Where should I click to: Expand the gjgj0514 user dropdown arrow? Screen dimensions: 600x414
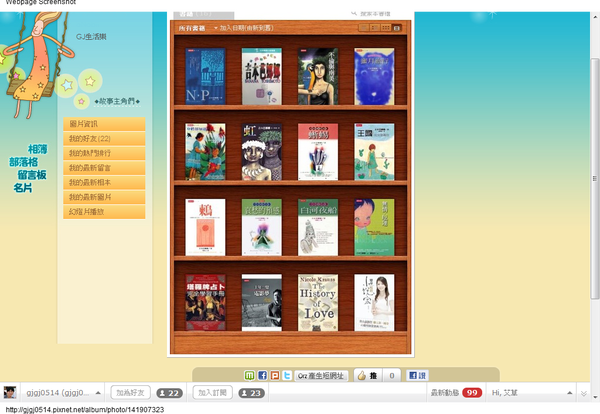click(98, 393)
